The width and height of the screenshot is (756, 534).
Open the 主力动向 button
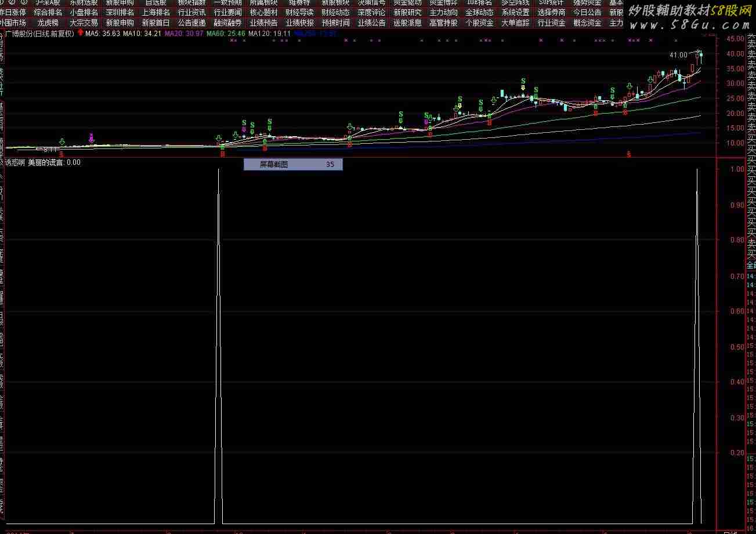coord(444,12)
